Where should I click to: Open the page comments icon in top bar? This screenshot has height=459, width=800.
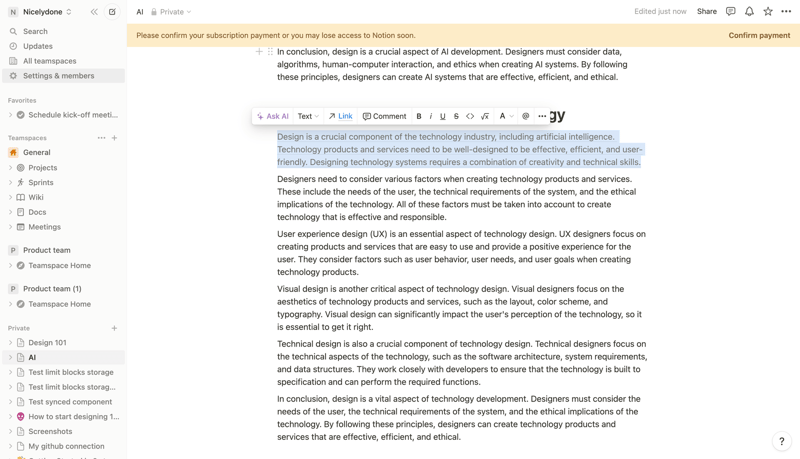[x=730, y=12]
